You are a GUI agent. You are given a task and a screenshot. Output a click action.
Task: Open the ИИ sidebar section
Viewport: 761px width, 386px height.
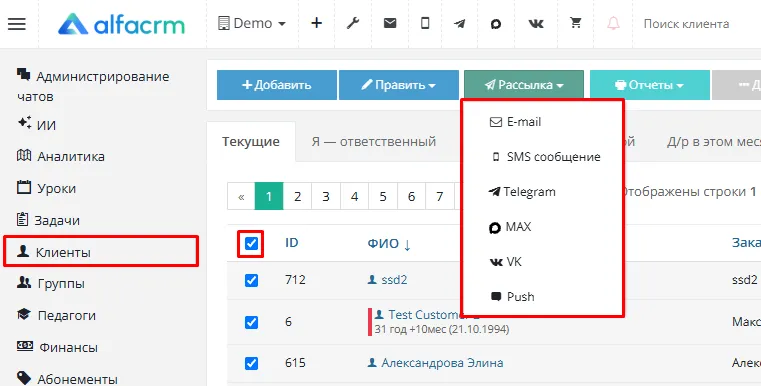tap(37, 124)
